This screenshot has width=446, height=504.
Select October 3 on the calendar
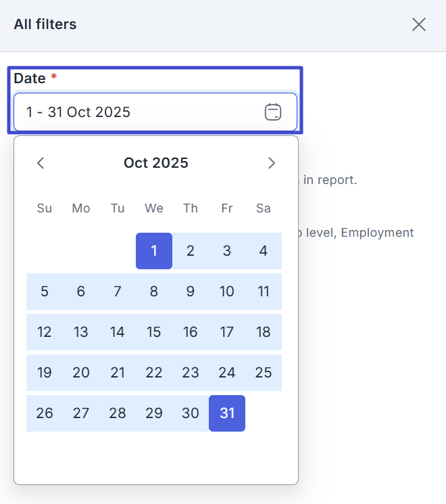point(227,251)
